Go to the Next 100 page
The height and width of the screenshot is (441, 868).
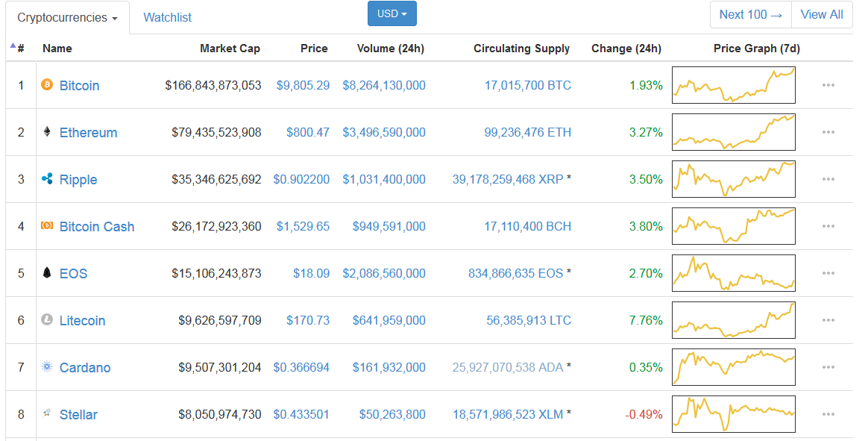pyautogui.click(x=751, y=15)
